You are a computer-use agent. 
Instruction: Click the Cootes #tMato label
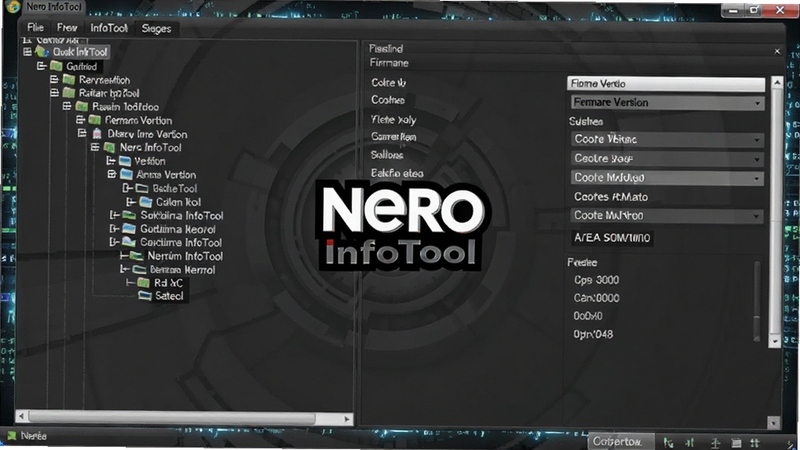coord(611,197)
